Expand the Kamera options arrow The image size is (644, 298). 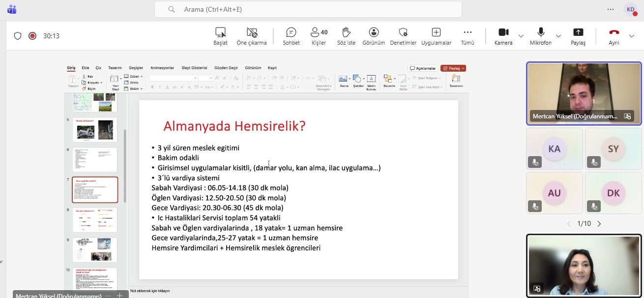tap(521, 36)
